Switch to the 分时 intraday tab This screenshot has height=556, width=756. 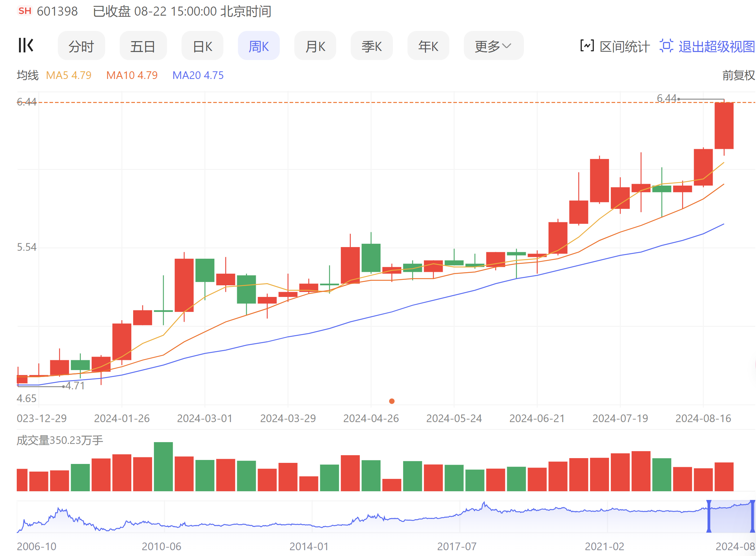tap(81, 46)
